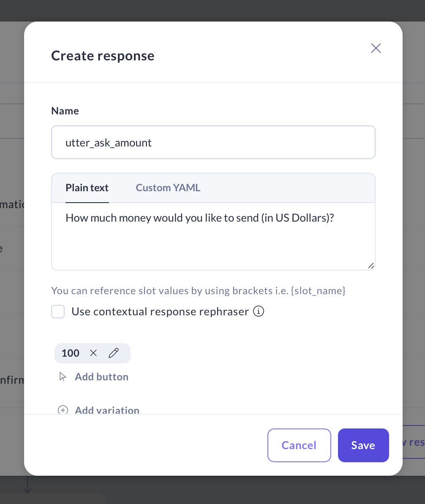425x504 pixels.
Task: Close the Create response dialog
Action: pyautogui.click(x=376, y=48)
